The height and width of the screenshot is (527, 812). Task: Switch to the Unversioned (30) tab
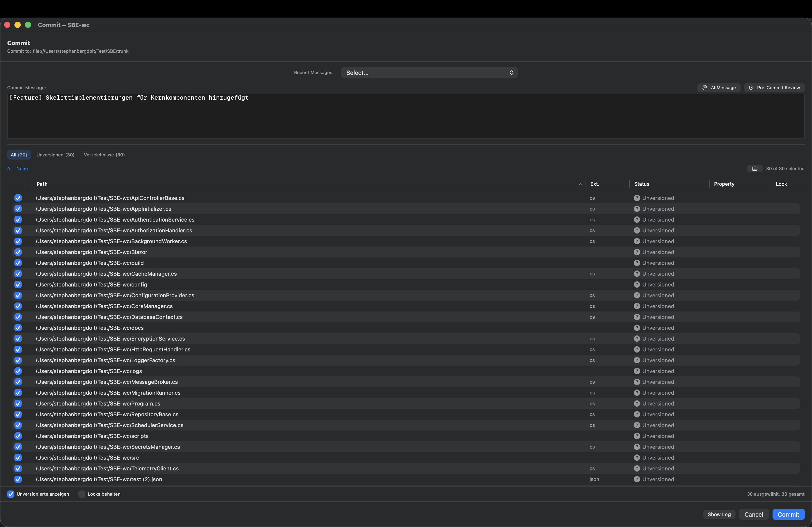pyautogui.click(x=55, y=154)
